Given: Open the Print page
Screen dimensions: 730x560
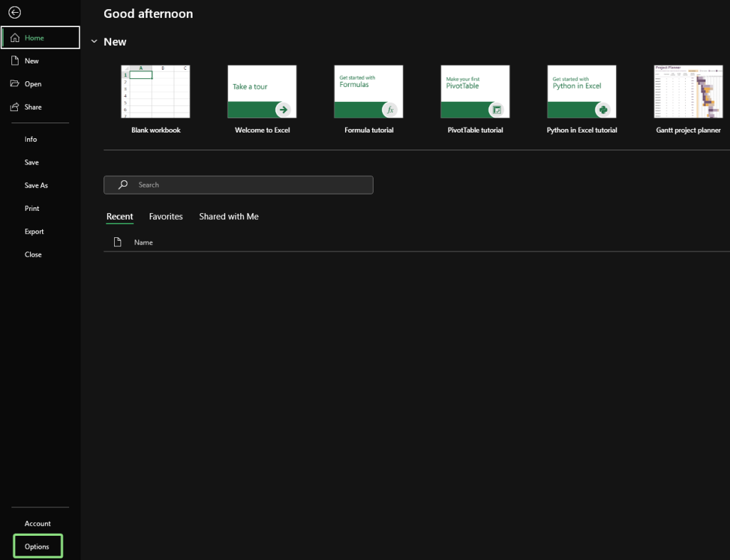Looking at the screenshot, I should pyautogui.click(x=31, y=208).
